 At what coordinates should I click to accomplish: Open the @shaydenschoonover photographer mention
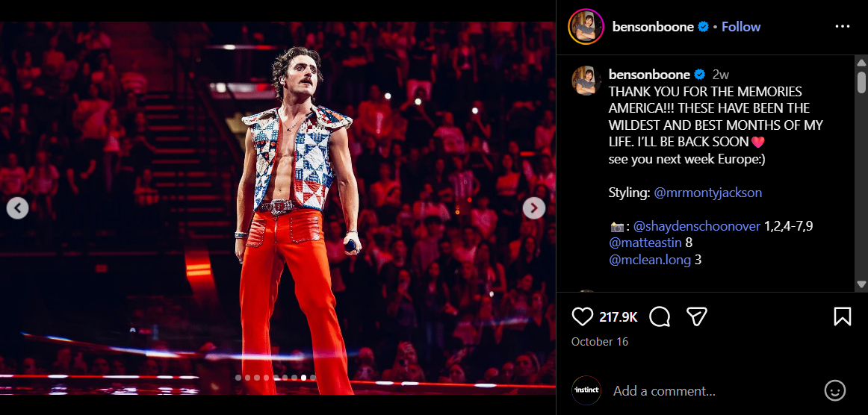click(697, 226)
